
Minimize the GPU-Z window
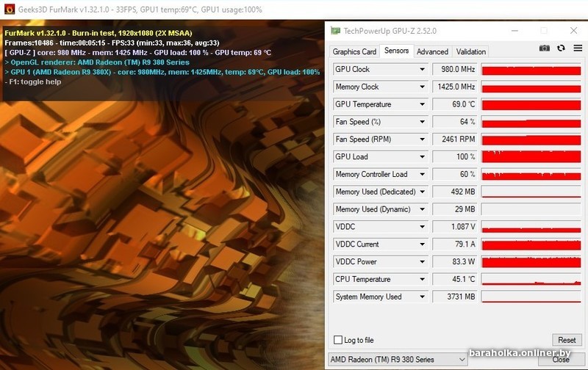click(515, 31)
